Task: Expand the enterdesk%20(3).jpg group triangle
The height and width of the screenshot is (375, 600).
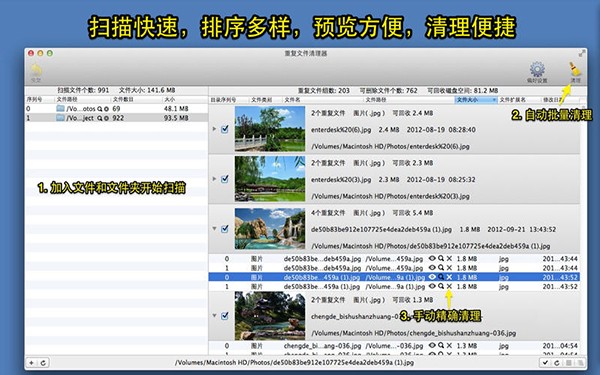Action: 215,179
